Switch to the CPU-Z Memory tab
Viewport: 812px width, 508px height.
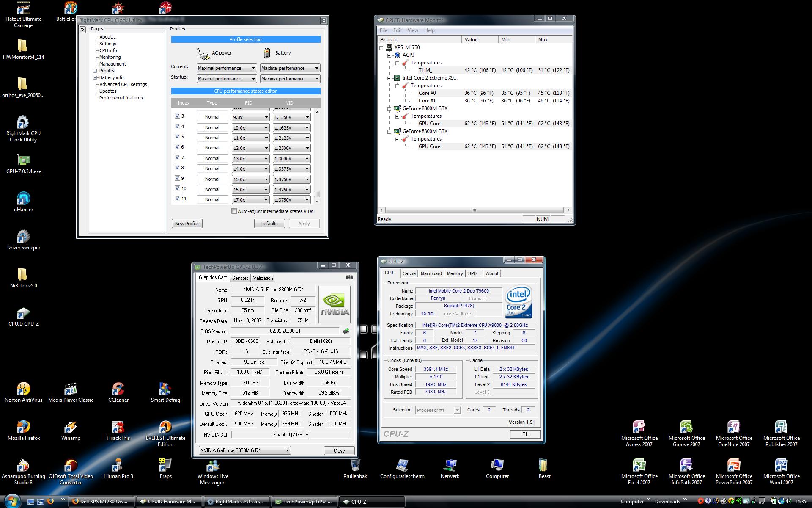pyautogui.click(x=455, y=273)
